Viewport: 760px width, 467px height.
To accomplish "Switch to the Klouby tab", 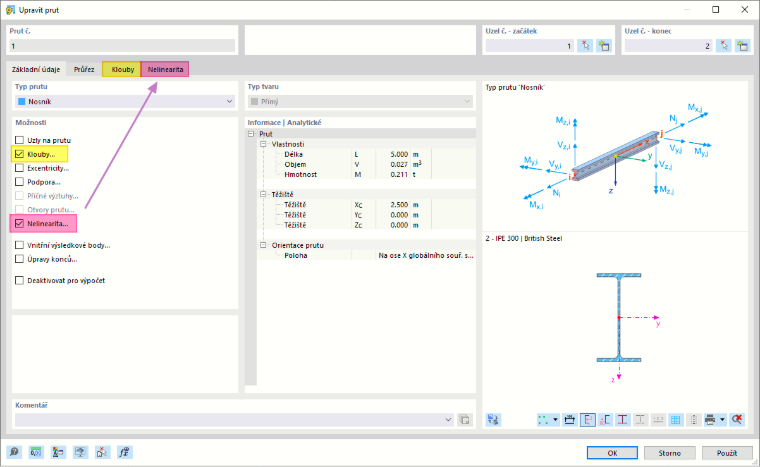I will [x=123, y=69].
